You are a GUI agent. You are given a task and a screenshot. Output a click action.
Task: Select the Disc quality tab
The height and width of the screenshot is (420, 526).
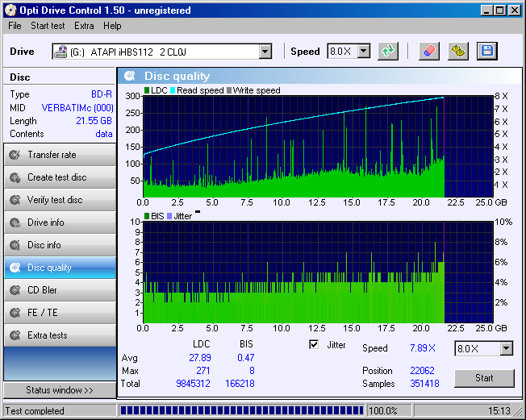[60, 268]
